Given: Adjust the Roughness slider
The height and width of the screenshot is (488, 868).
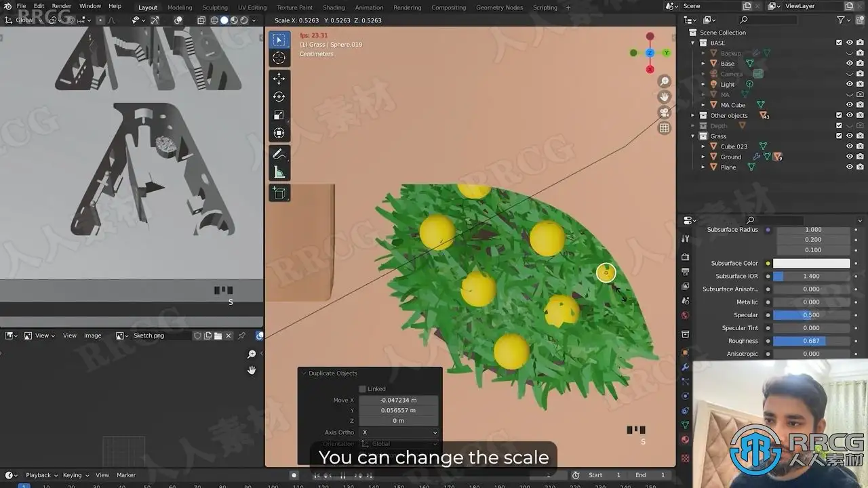Looking at the screenshot, I should pos(812,341).
